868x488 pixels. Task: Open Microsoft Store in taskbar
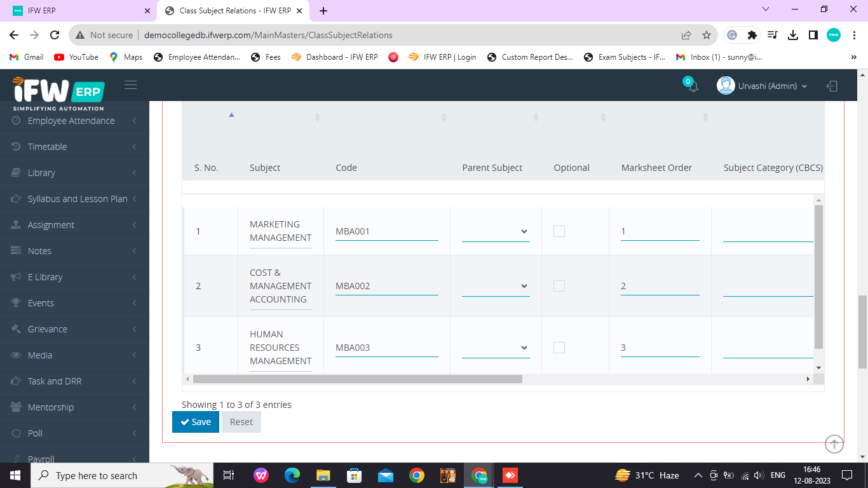355,475
